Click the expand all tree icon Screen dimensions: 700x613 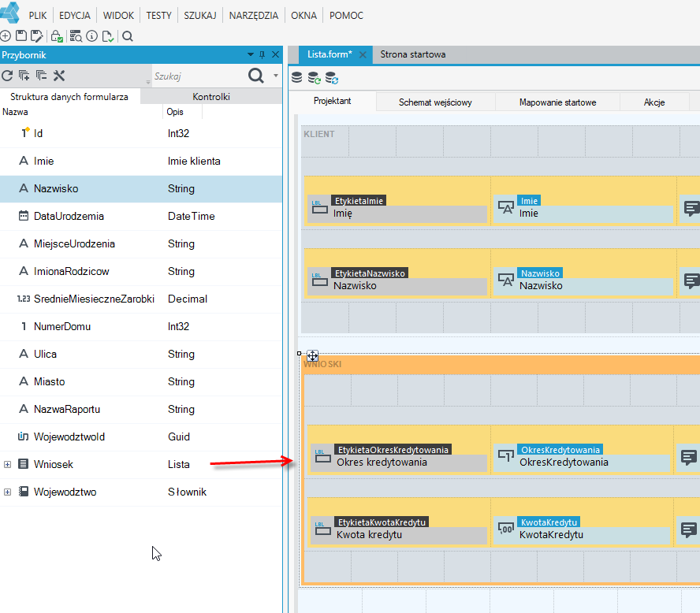(24, 76)
